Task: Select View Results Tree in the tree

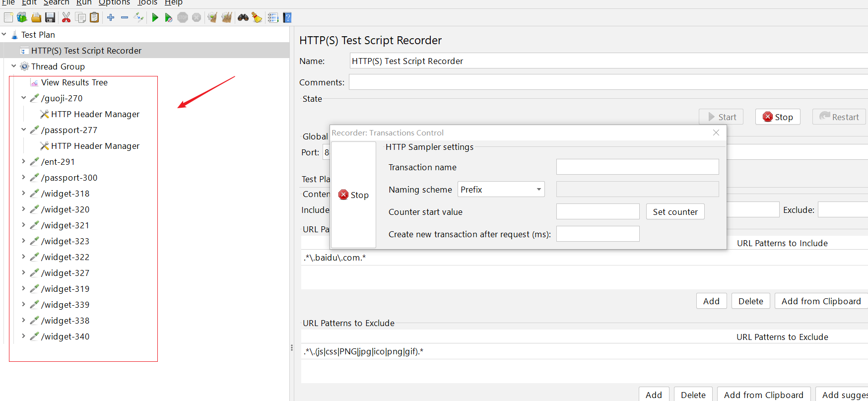Action: point(74,82)
